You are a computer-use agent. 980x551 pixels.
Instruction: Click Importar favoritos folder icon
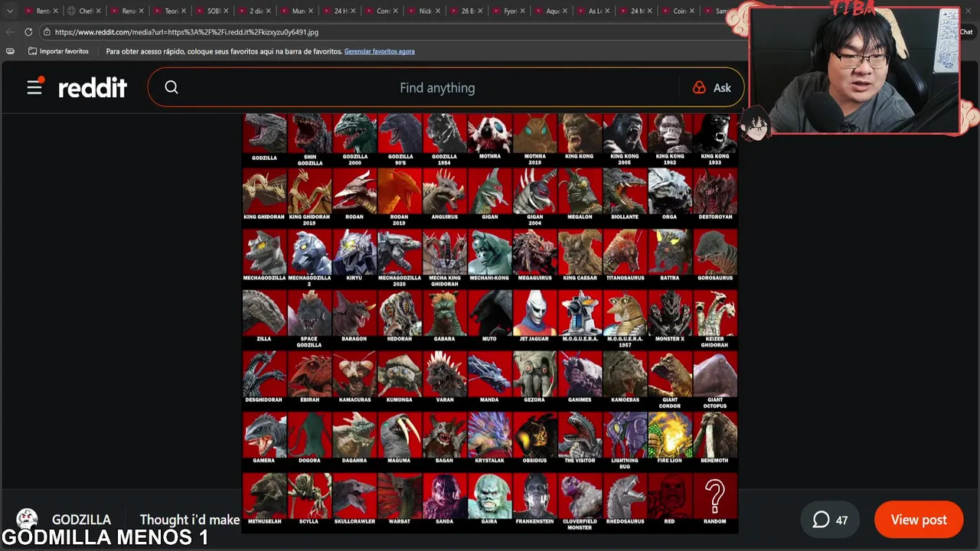[32, 51]
